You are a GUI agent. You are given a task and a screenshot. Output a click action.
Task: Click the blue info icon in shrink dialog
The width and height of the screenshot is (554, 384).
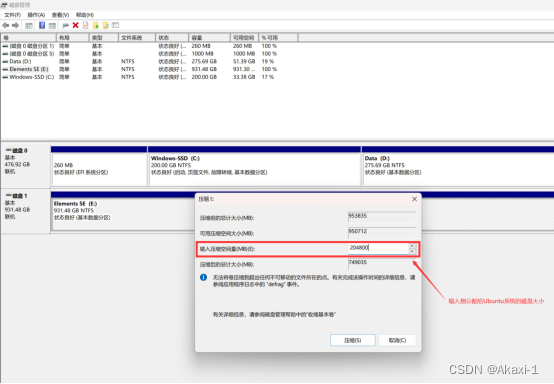(x=204, y=277)
